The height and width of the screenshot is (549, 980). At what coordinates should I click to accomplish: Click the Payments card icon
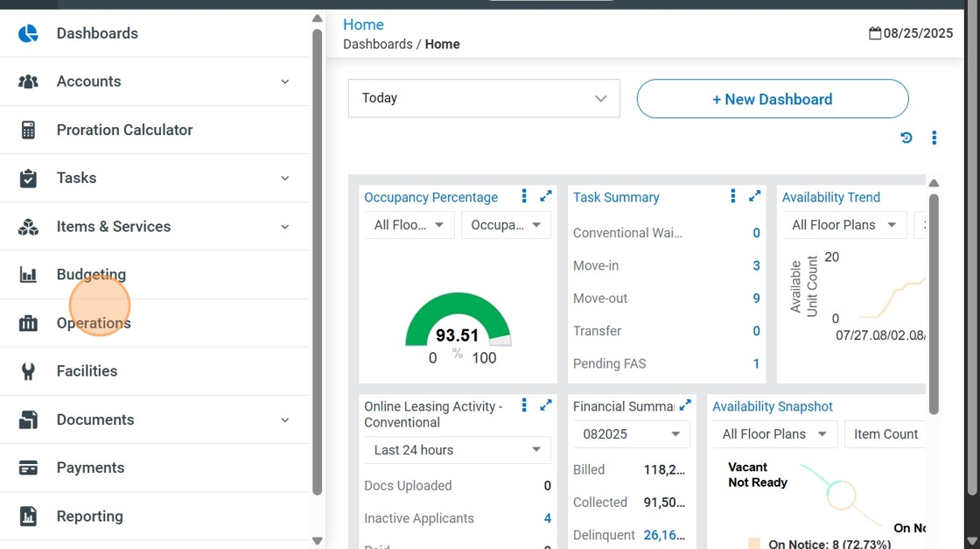[28, 468]
